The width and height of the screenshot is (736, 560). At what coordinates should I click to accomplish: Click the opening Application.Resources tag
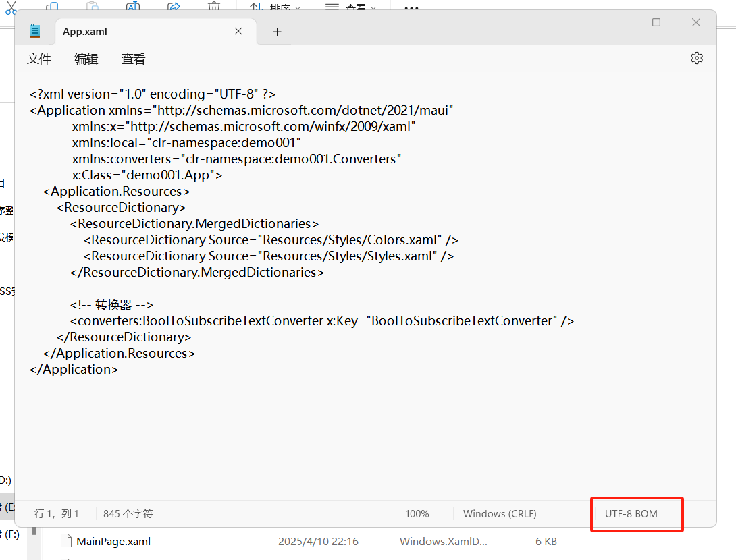[x=116, y=192]
